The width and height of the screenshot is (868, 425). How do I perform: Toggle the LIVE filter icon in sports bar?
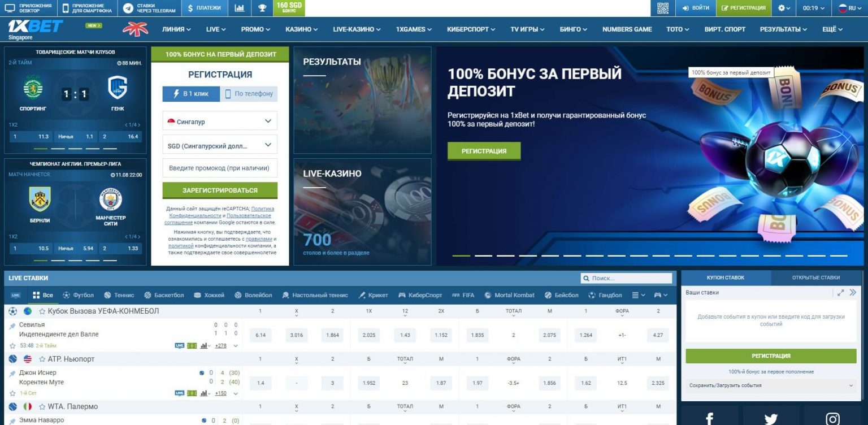[15, 295]
